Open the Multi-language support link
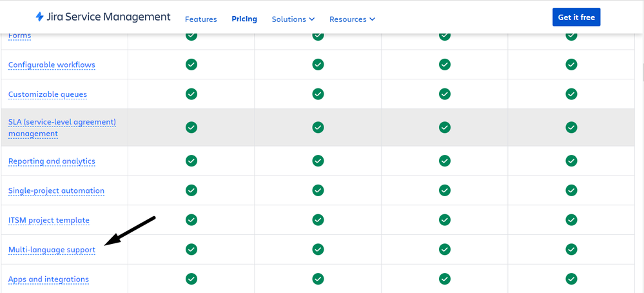This screenshot has height=293, width=644. (x=52, y=250)
